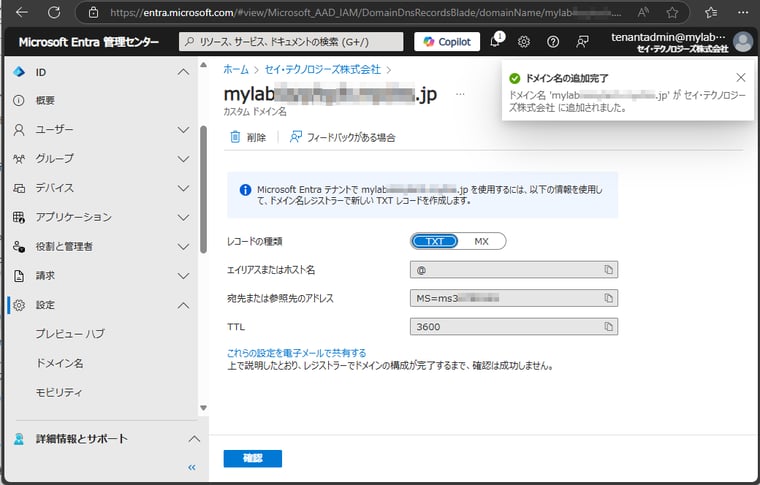The image size is (760, 485).
Task: Open the help question mark icon
Action: coord(553,42)
